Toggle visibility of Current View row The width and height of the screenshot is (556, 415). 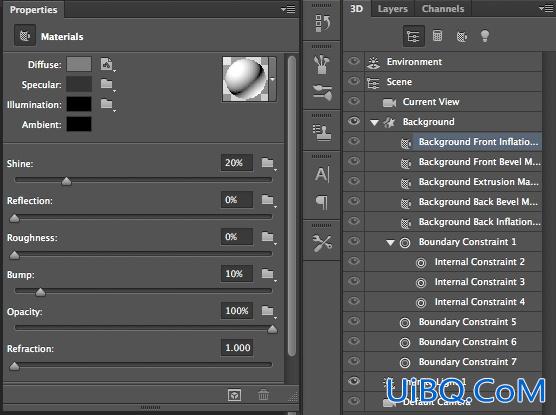point(354,101)
